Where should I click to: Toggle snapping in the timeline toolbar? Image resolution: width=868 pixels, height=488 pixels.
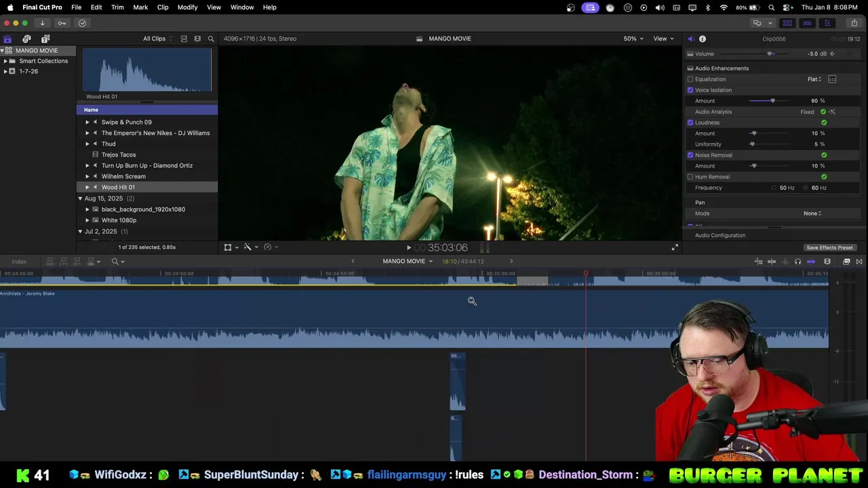pos(811,262)
